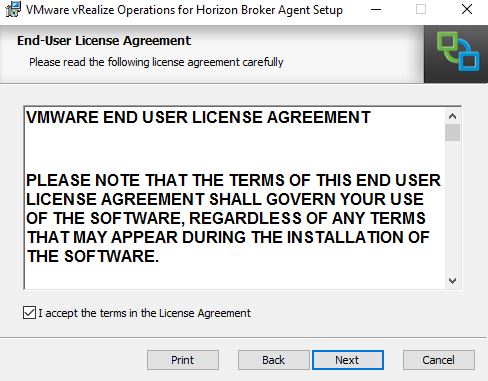488x381 pixels.
Task: Cancel the setup wizard
Action: click(x=438, y=360)
